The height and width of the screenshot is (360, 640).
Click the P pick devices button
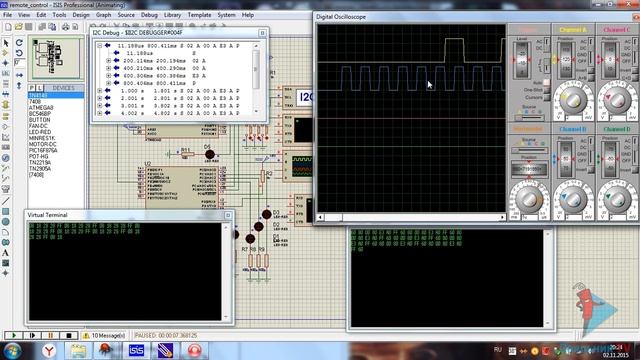point(31,88)
